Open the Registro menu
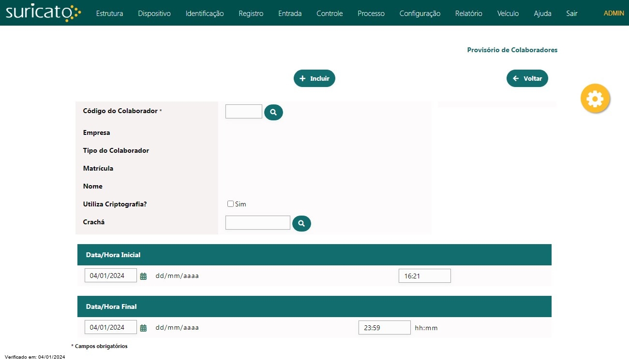This screenshot has width=629, height=364. click(x=251, y=14)
